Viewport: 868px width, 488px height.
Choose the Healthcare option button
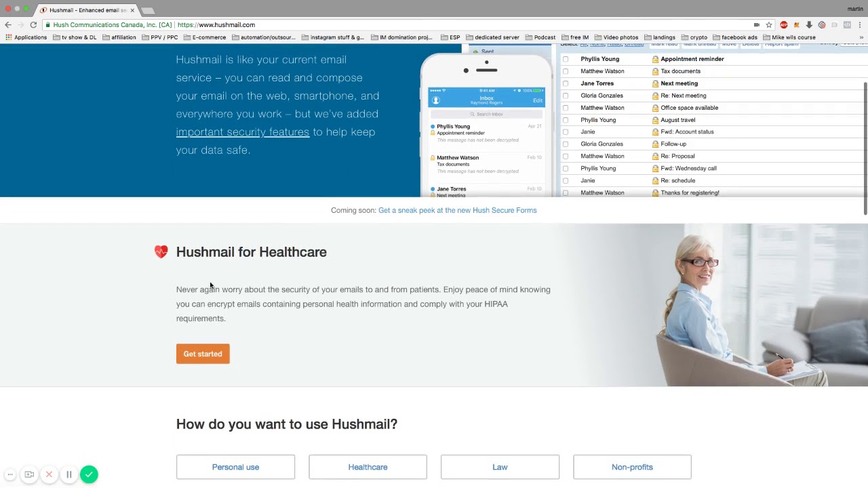click(x=368, y=467)
